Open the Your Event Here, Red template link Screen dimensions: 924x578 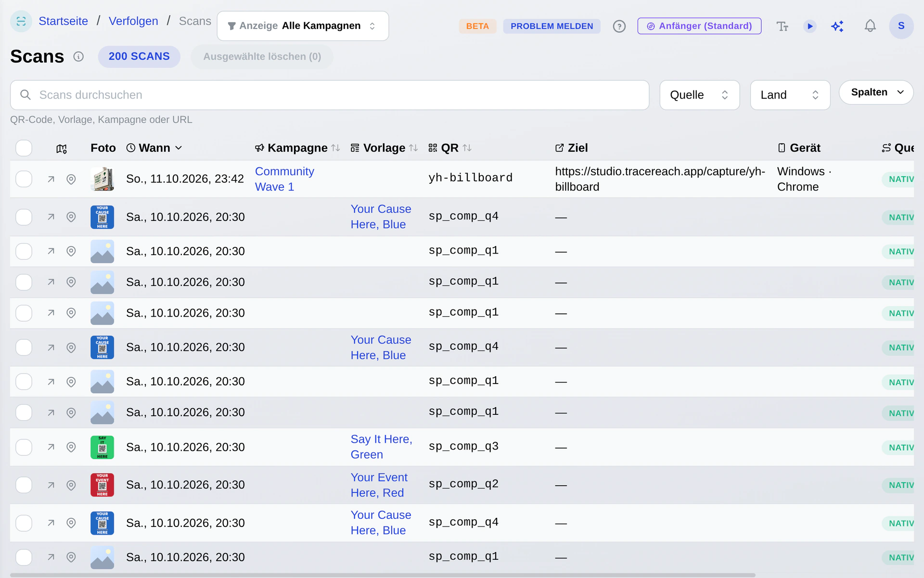[x=379, y=485]
